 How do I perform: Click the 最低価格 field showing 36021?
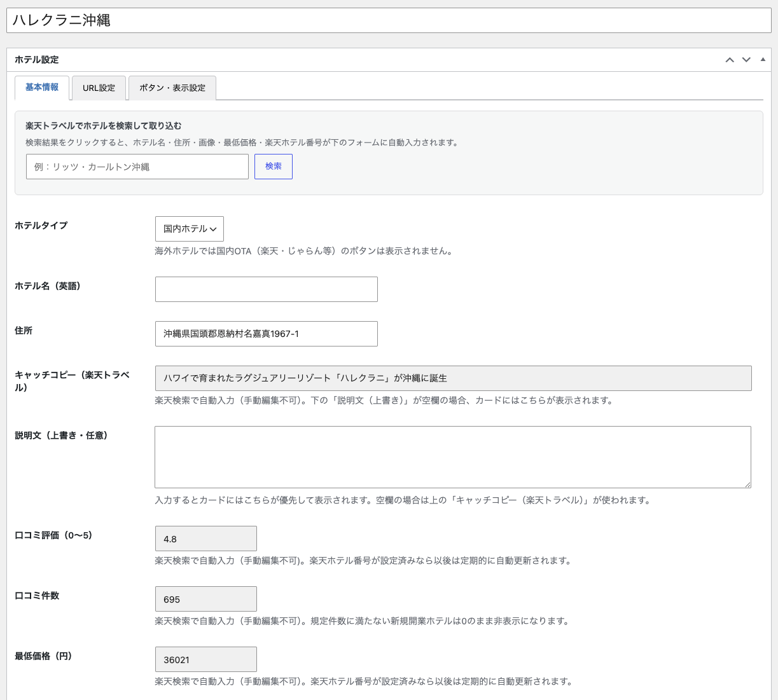click(206, 659)
